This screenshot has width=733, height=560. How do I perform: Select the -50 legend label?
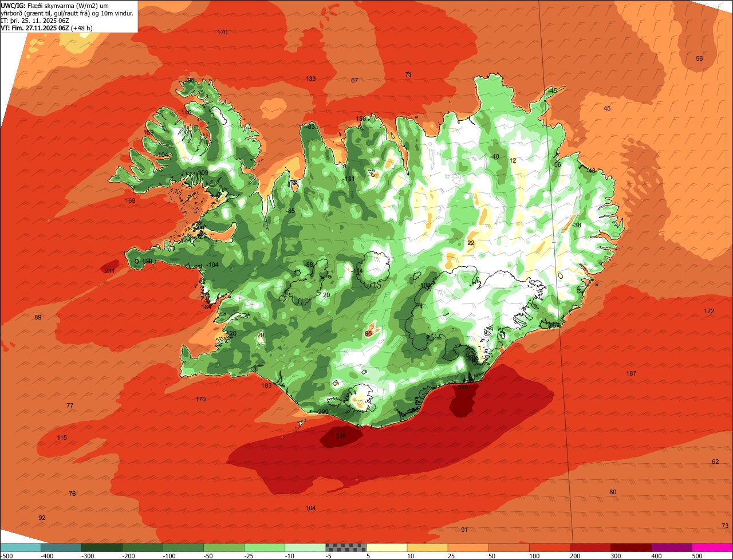click(209, 555)
